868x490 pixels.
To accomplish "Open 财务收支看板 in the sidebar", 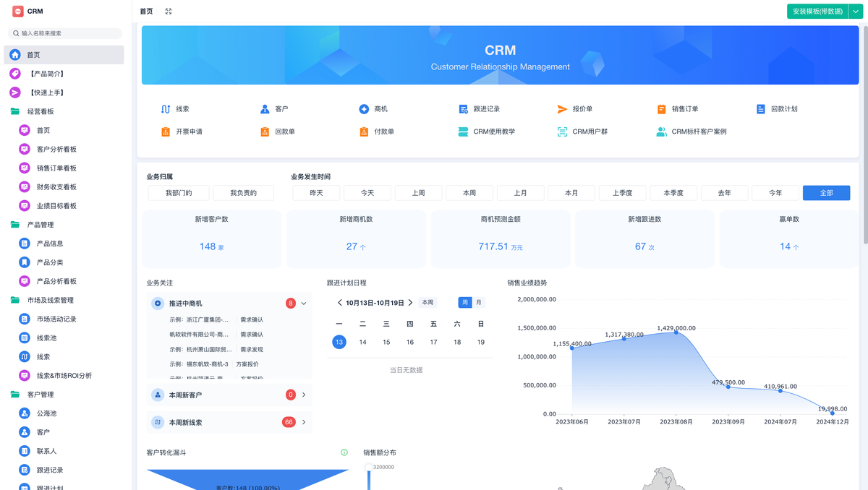I will pos(65,186).
